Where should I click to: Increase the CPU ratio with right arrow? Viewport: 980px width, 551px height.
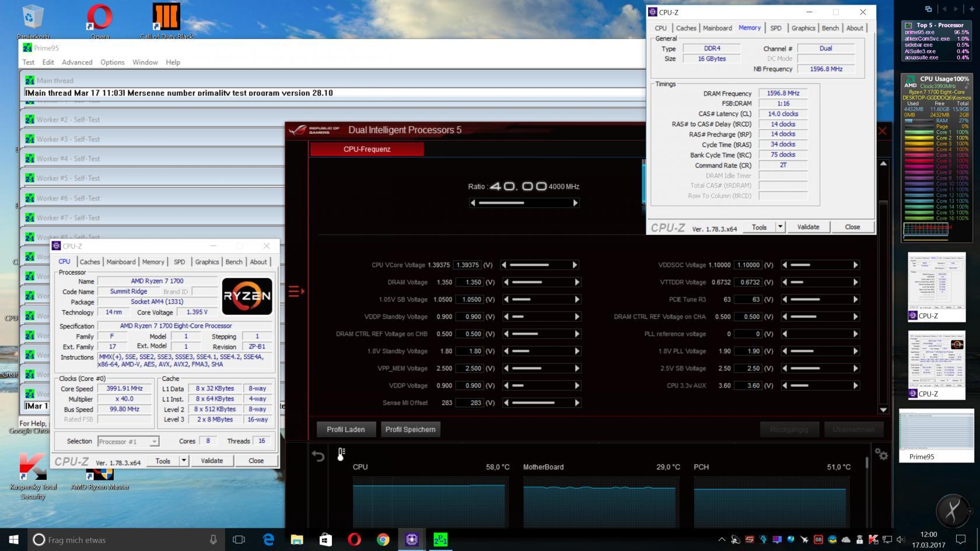tap(575, 203)
